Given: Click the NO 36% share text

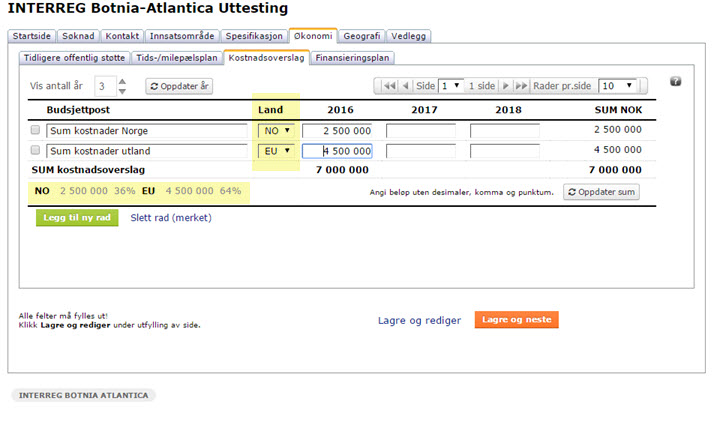Looking at the screenshot, I should coord(85,191).
